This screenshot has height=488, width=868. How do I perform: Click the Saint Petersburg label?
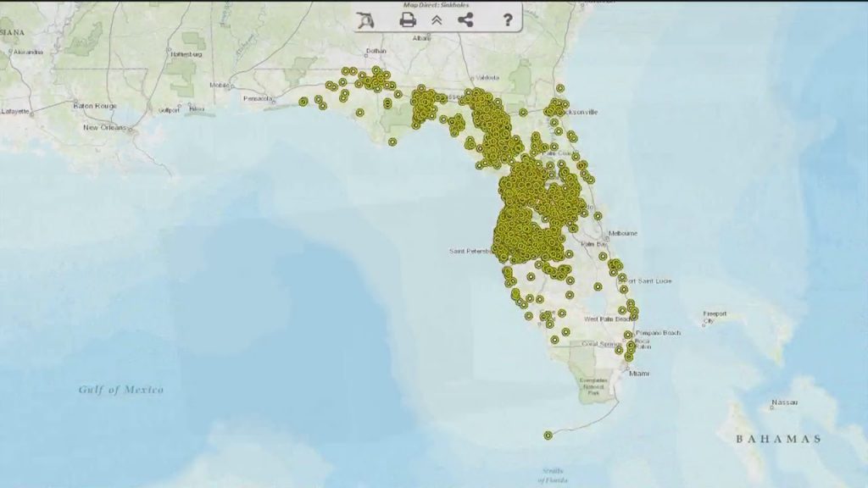(471, 252)
